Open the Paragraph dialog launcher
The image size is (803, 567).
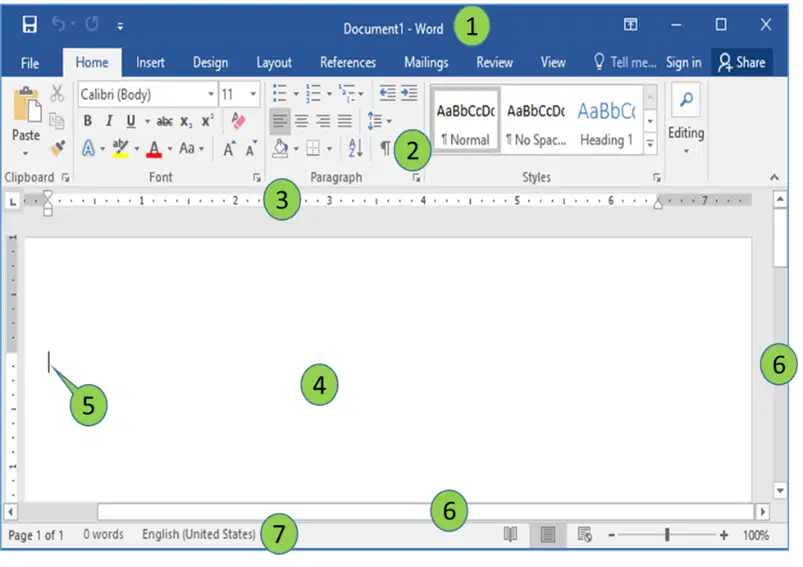[x=417, y=178]
